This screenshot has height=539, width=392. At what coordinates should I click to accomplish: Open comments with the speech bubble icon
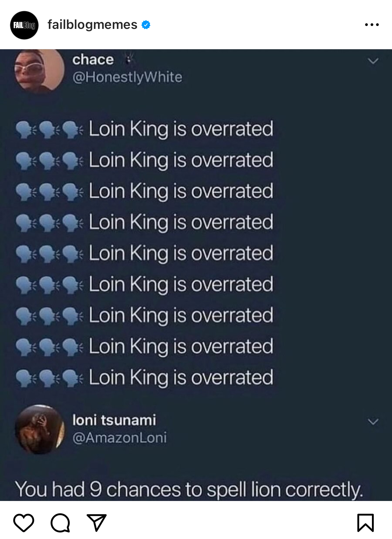pos(60,523)
